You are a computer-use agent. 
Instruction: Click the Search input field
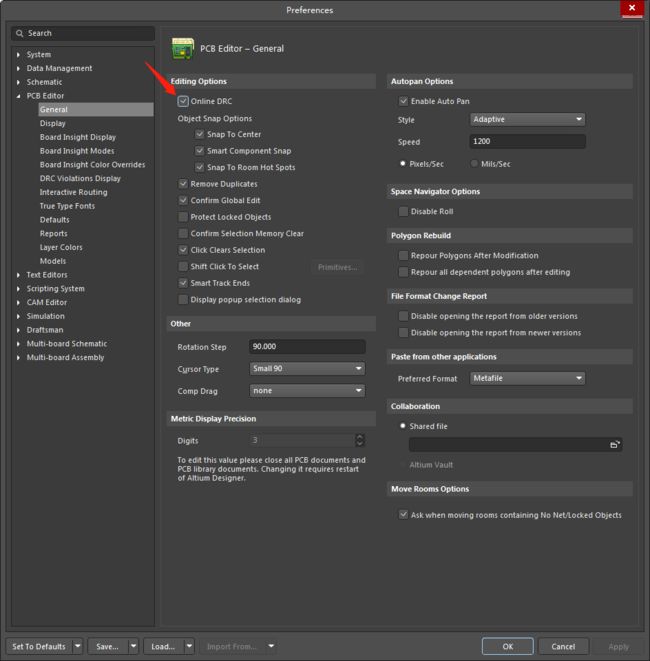[83, 33]
